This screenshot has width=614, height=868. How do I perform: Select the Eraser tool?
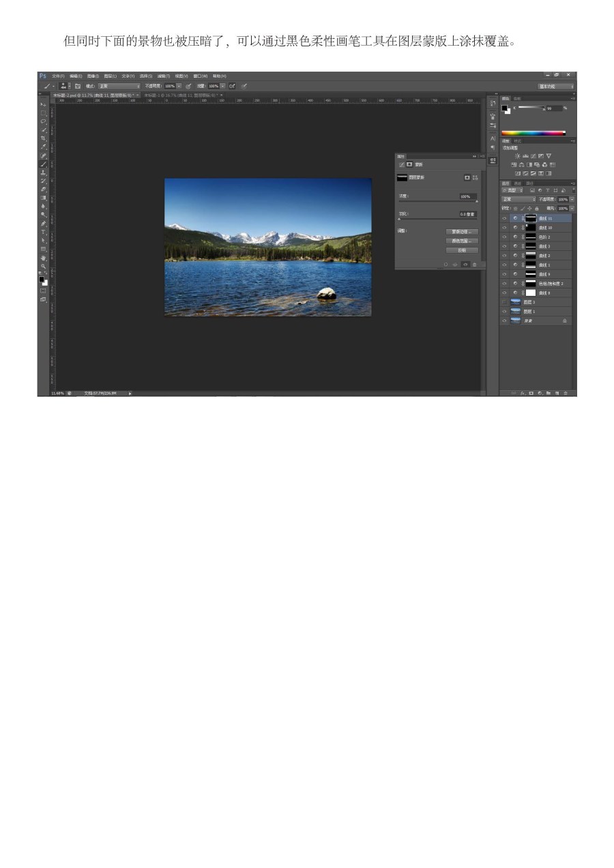(x=43, y=189)
